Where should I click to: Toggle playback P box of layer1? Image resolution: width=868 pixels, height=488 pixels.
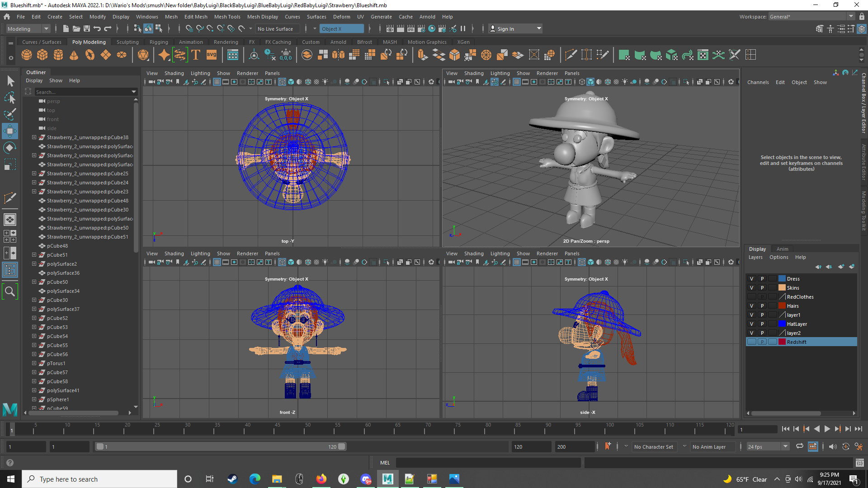pyautogui.click(x=762, y=315)
